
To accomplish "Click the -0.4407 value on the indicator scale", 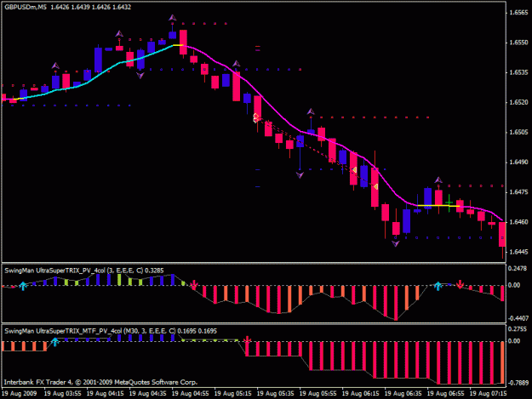I will pos(518,318).
